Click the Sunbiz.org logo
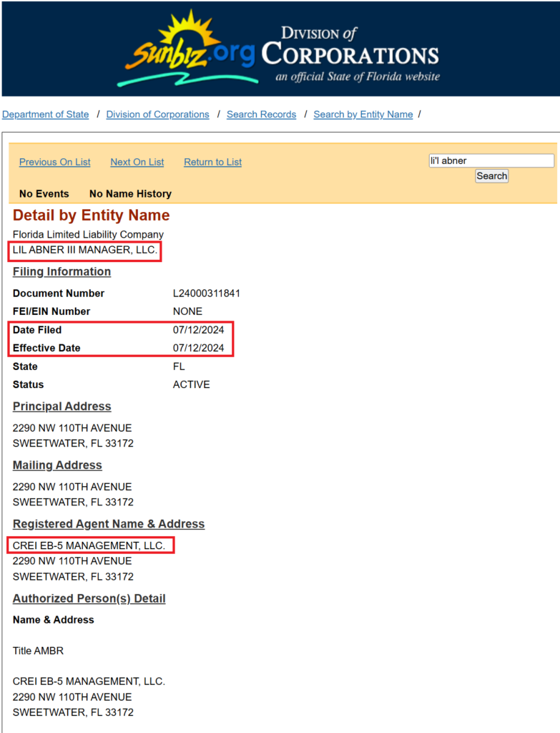 [188, 49]
